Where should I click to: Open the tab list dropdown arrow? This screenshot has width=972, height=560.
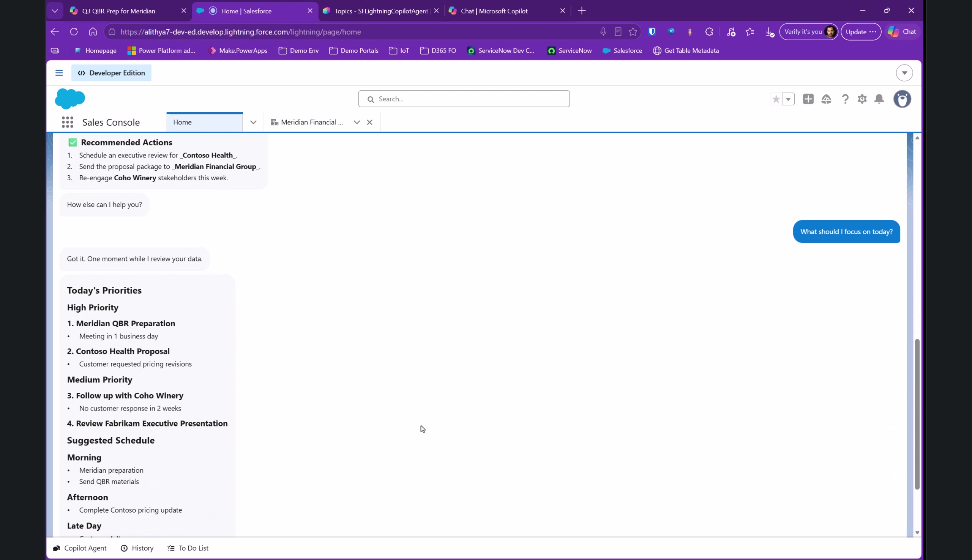coord(55,11)
